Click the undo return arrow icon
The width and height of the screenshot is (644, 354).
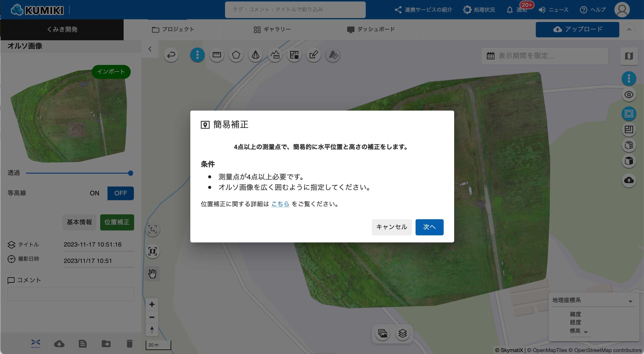(x=171, y=55)
